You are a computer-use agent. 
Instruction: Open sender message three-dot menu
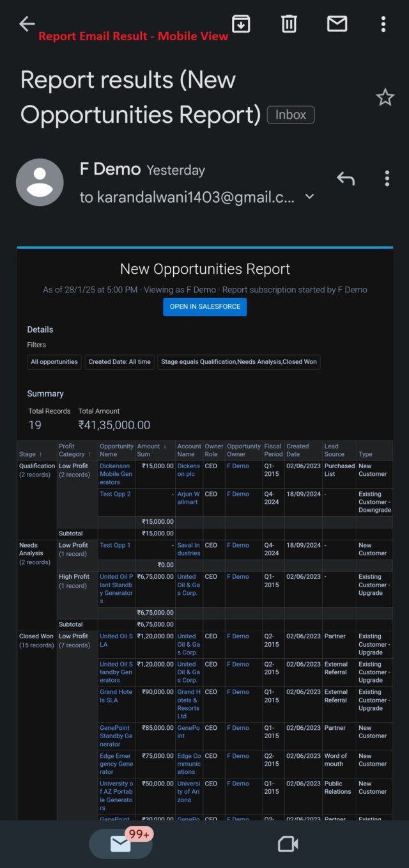pos(387,178)
